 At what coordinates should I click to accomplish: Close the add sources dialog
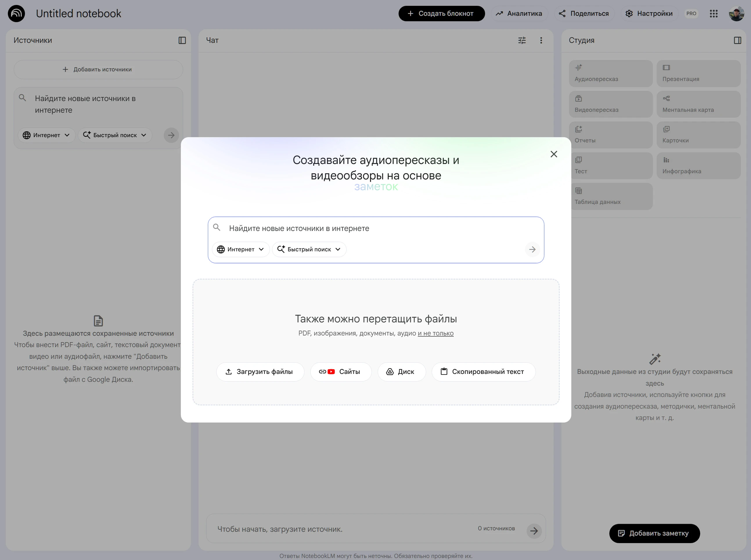click(x=554, y=154)
